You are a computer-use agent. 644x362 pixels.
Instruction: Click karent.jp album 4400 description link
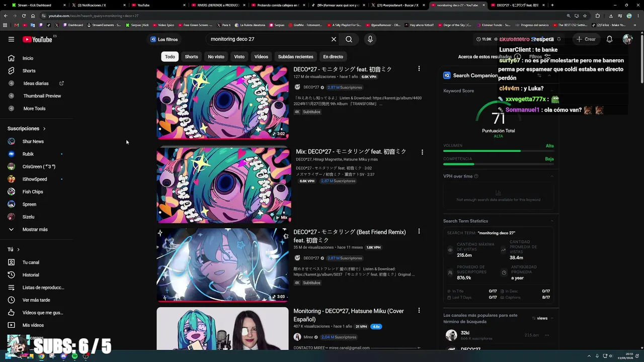point(396,98)
